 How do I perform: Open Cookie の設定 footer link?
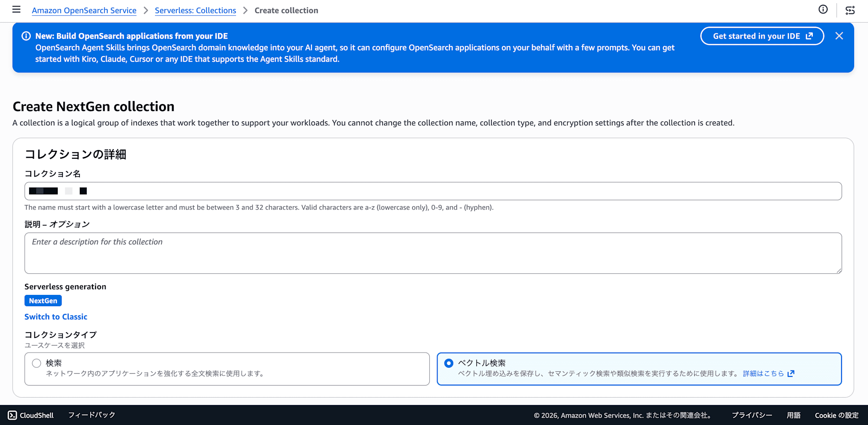(837, 415)
